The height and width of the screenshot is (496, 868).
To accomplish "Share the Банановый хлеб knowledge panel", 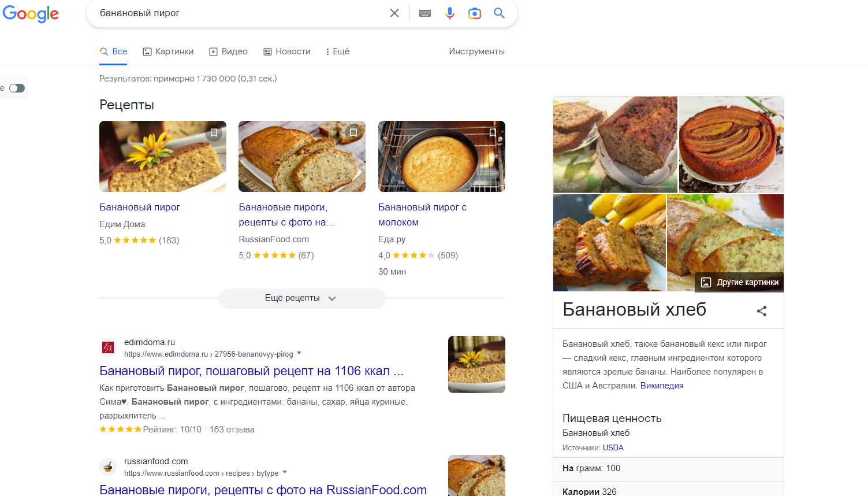I will [x=762, y=311].
